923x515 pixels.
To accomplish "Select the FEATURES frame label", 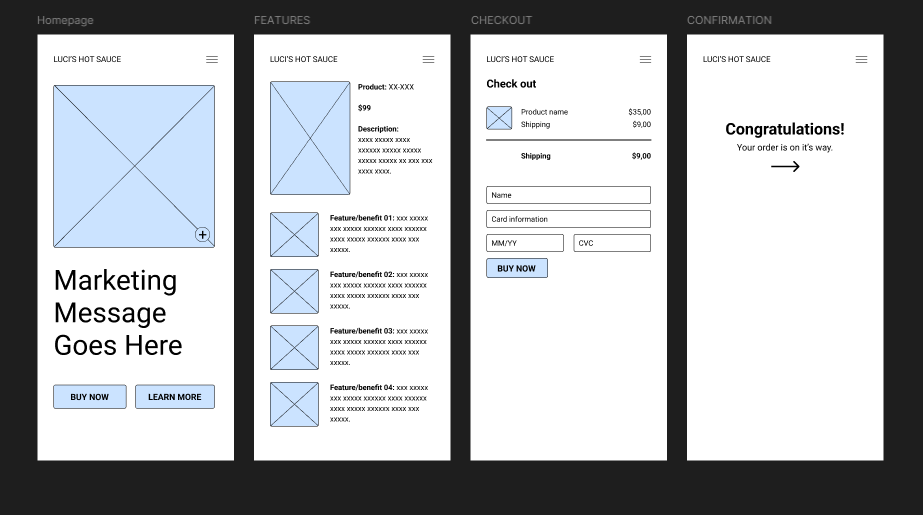I will 282,20.
